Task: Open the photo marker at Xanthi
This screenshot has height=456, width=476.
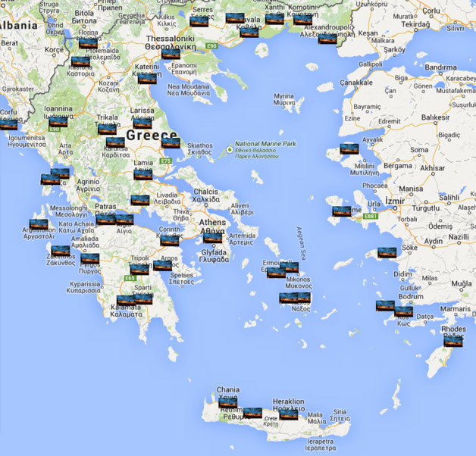Action: 274,19
